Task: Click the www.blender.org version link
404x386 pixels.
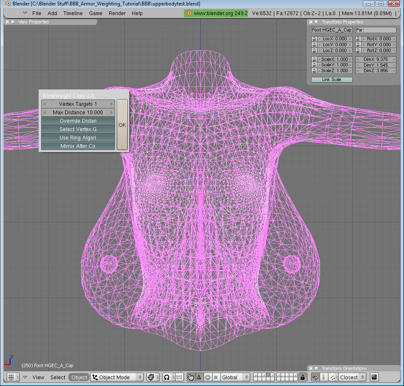Action: coord(216,13)
